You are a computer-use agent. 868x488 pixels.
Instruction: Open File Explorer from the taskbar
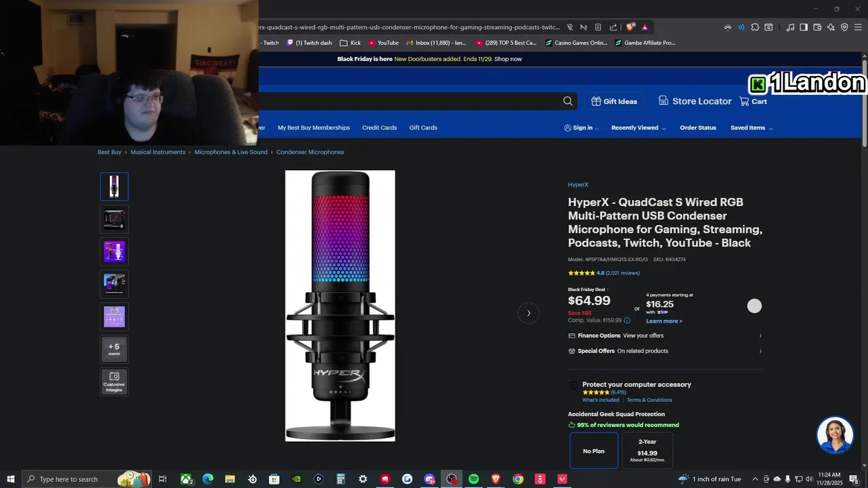[x=230, y=479]
